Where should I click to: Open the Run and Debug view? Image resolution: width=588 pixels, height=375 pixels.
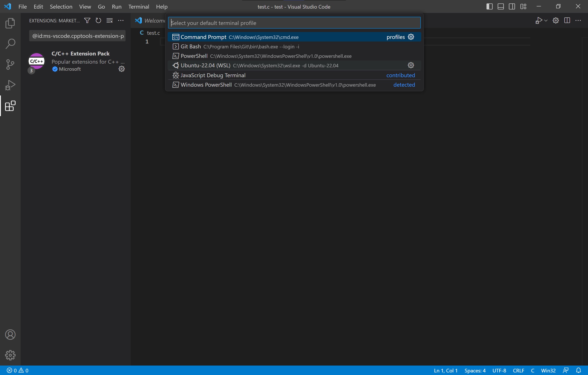click(x=10, y=85)
